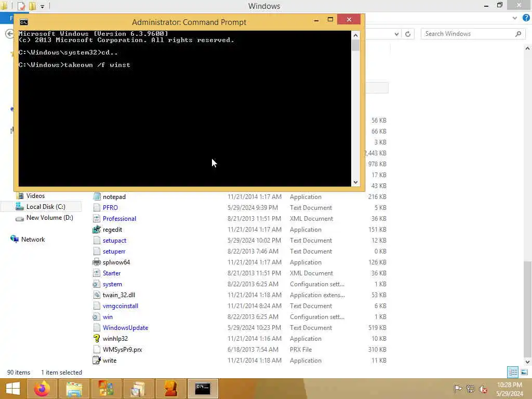
Task: Select Network label in navigation pane
Action: point(33,239)
